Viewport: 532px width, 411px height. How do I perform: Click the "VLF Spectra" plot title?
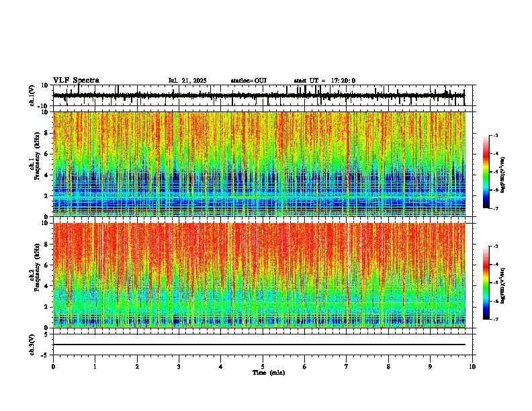76,81
